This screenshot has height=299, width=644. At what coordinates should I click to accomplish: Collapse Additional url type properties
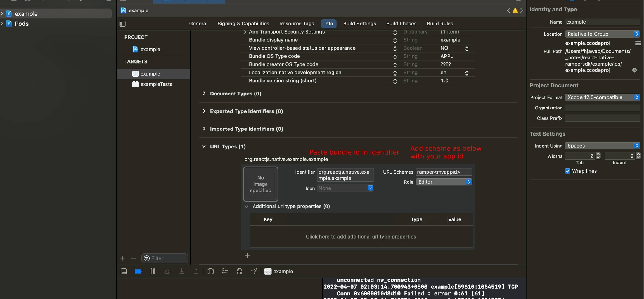(246, 207)
